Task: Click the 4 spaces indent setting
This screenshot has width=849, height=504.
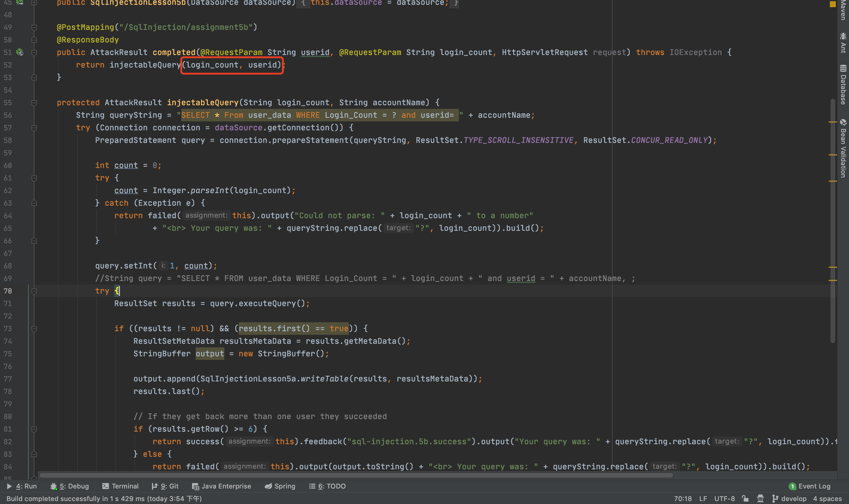Action: click(827, 499)
